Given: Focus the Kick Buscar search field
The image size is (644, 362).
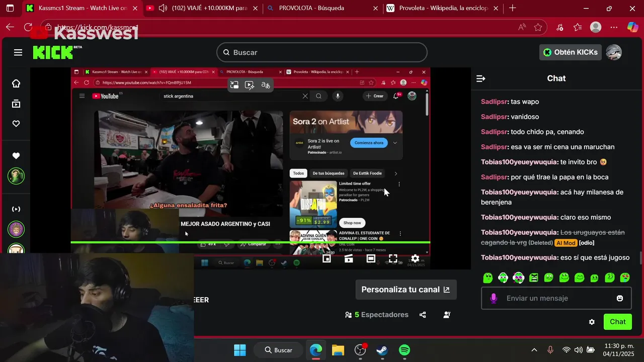Looking at the screenshot, I should [322, 52].
